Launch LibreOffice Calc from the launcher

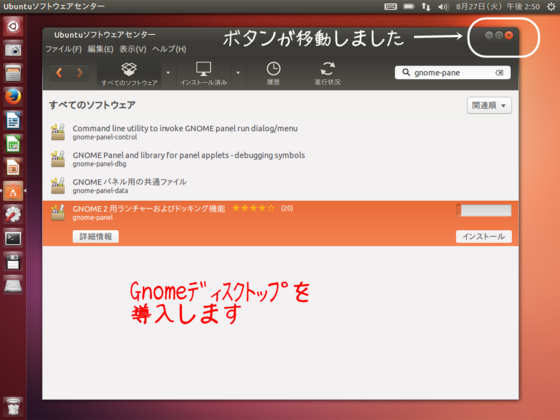click(13, 144)
